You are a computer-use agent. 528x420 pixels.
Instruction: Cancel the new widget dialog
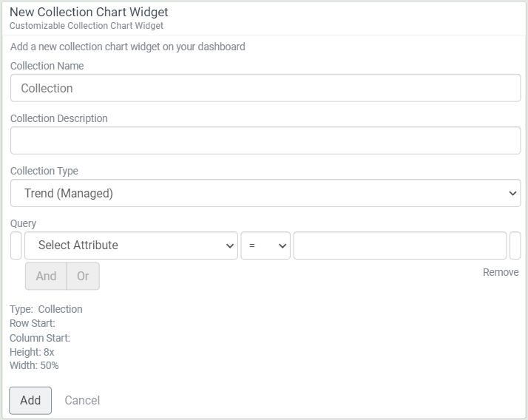[82, 400]
